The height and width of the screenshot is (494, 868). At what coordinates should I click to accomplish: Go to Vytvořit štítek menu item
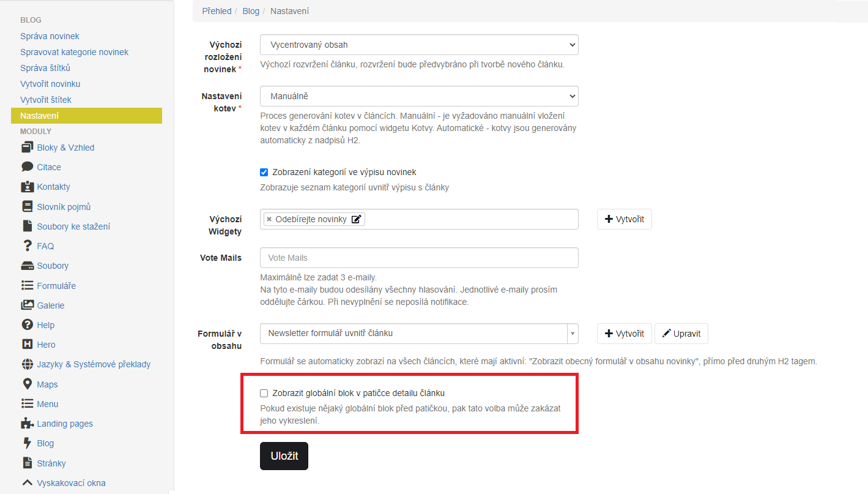pos(46,99)
